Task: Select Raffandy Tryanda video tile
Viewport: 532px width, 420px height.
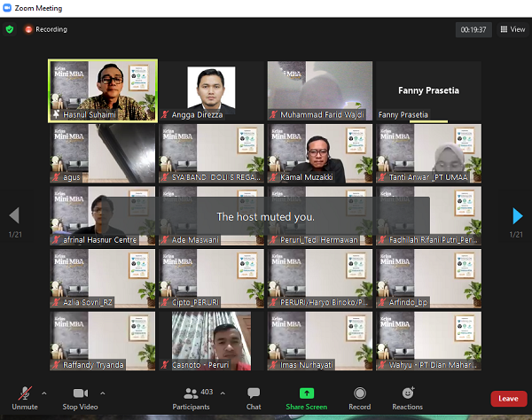Action: click(103, 341)
